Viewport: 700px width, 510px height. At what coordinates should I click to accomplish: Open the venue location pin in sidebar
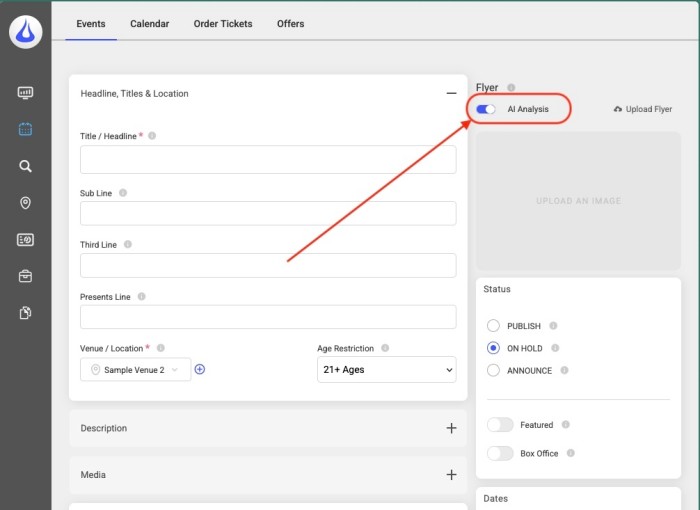pyautogui.click(x=25, y=203)
